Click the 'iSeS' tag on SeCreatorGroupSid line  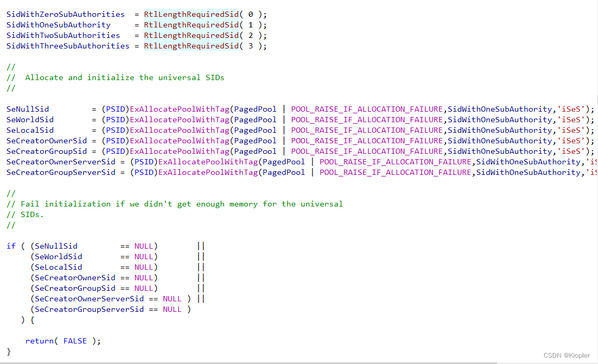[571, 151]
